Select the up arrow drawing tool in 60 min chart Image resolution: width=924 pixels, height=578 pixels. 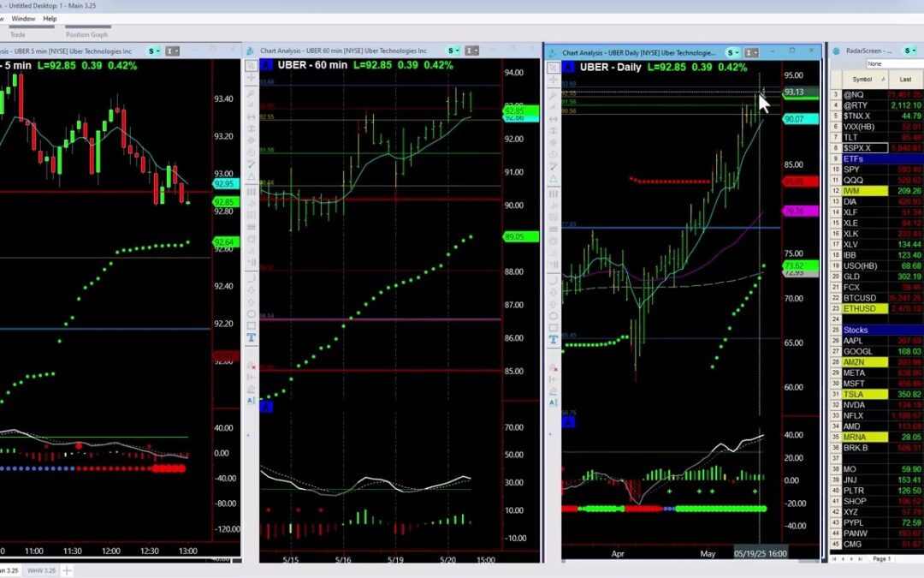point(252,302)
